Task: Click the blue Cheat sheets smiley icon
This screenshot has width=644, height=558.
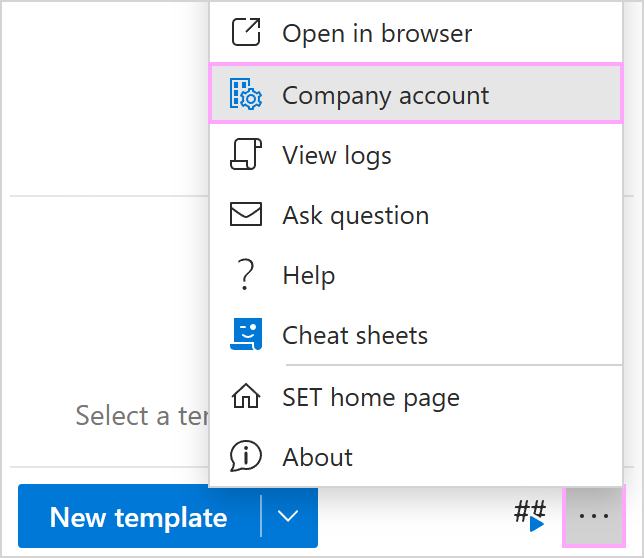Action: click(x=246, y=334)
